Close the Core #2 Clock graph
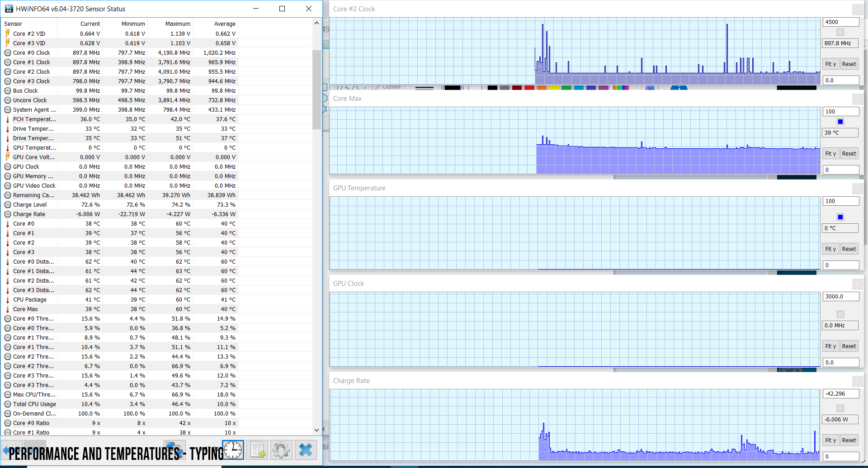Image resolution: width=868 pixels, height=468 pixels. pyautogui.click(x=857, y=9)
